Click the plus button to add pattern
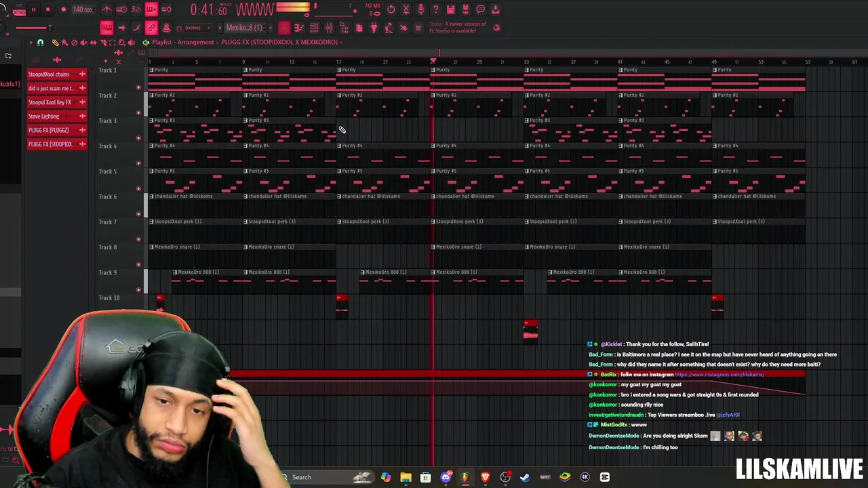868x488 pixels. pos(271,28)
